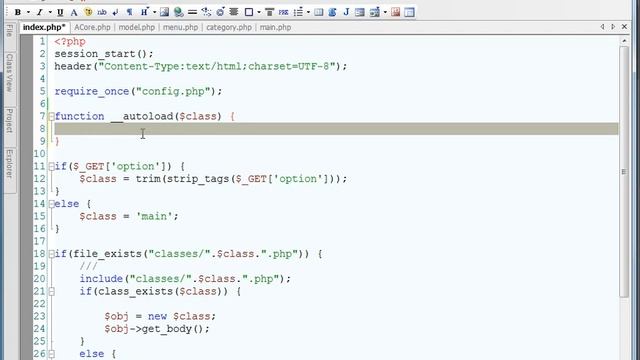The width and height of the screenshot is (640, 360).
Task: Click the PRE preformatted text icon
Action: 283,12
